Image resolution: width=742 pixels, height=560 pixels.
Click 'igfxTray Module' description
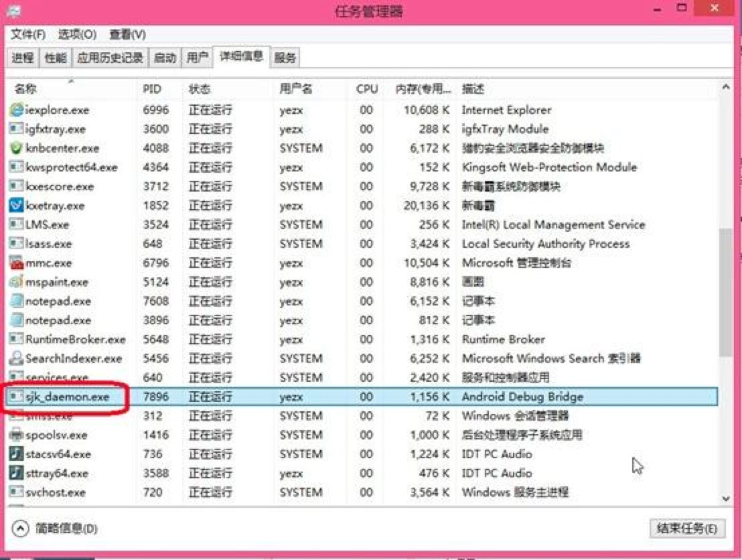[x=505, y=129]
